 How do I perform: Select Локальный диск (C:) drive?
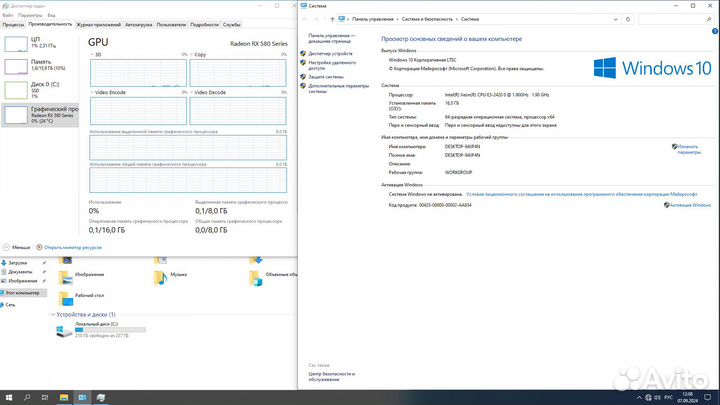click(101, 330)
